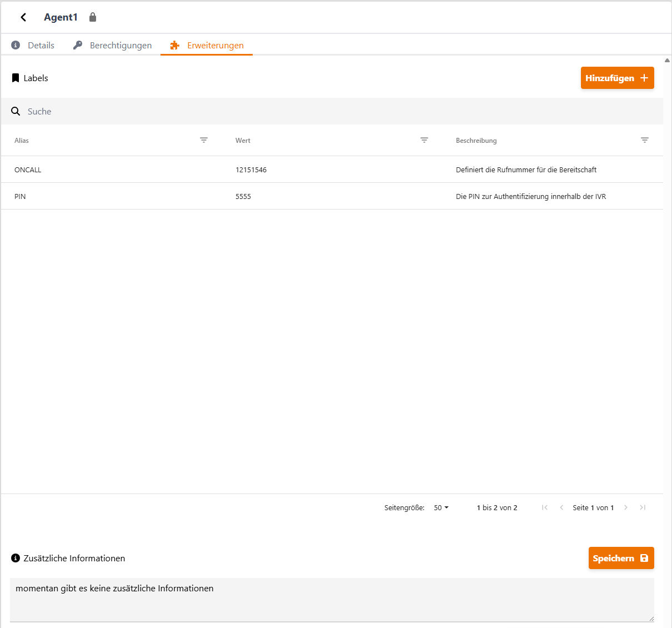This screenshot has width=672, height=628.
Task: Click the Zusätzliche Informationen text area
Action: 332,600
